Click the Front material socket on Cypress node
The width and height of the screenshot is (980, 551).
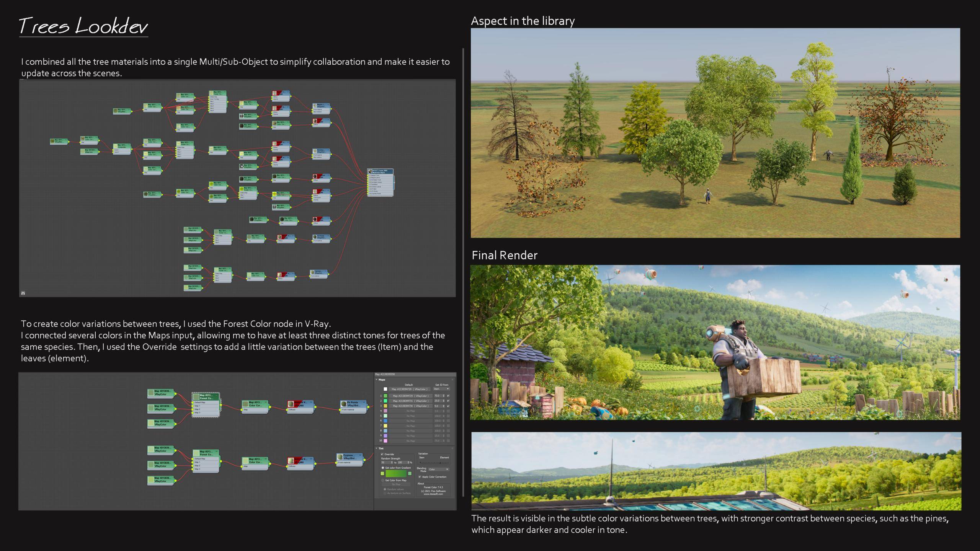pos(336,463)
